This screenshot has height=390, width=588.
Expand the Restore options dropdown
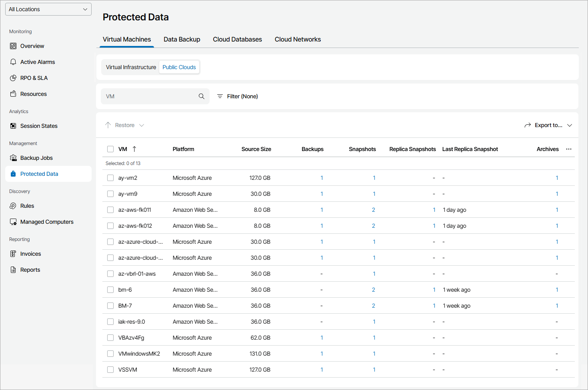click(142, 125)
